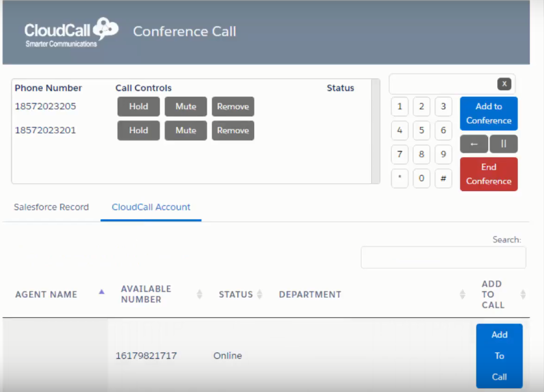Viewport: 544px width, 392px height.
Task: Open the CloudCall Account tab
Action: [151, 207]
